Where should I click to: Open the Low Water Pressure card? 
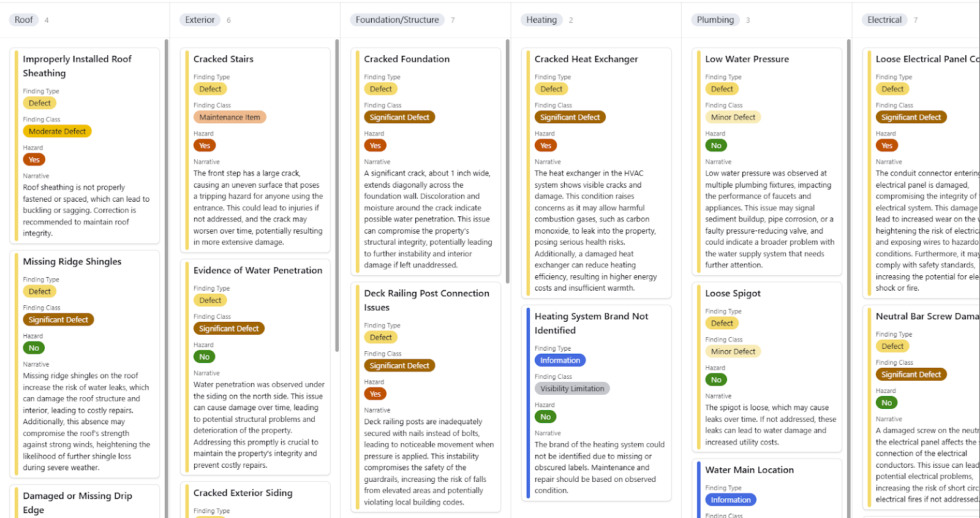pyautogui.click(x=747, y=59)
